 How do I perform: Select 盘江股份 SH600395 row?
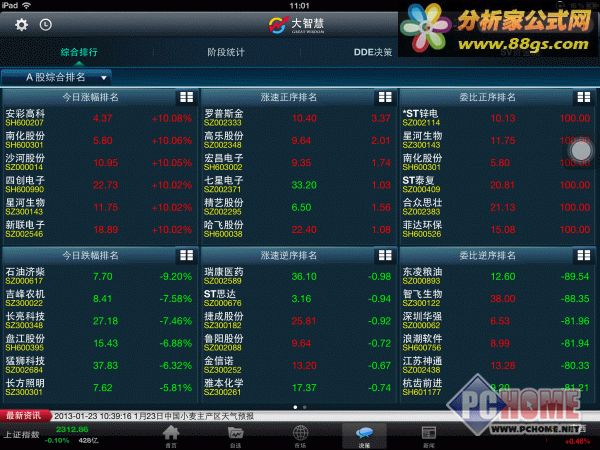pos(99,342)
